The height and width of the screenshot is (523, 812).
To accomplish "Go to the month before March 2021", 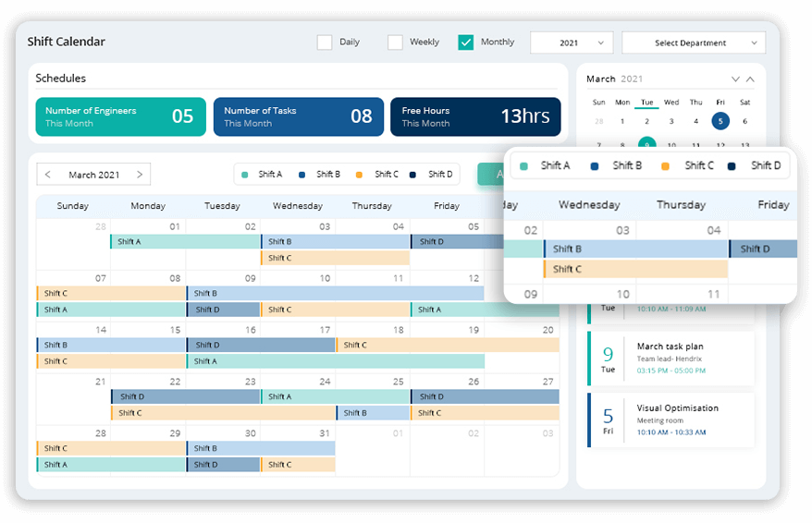I will point(48,175).
